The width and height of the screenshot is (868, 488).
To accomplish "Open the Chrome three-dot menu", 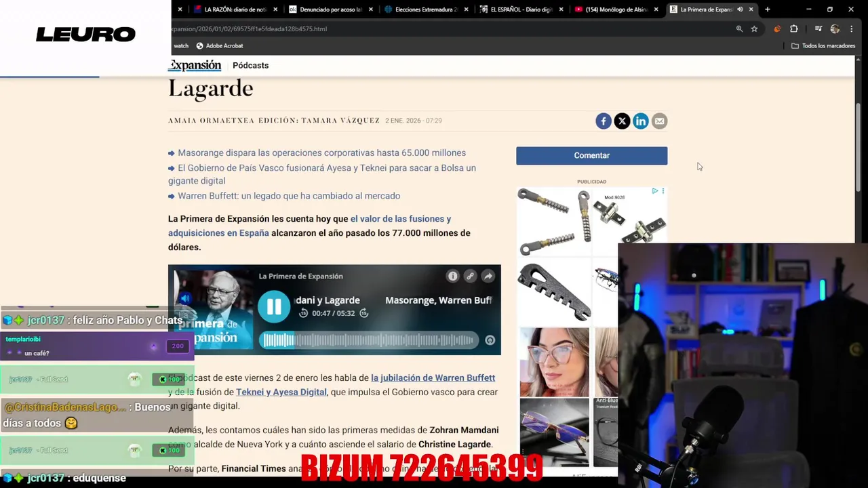I will coord(852,29).
